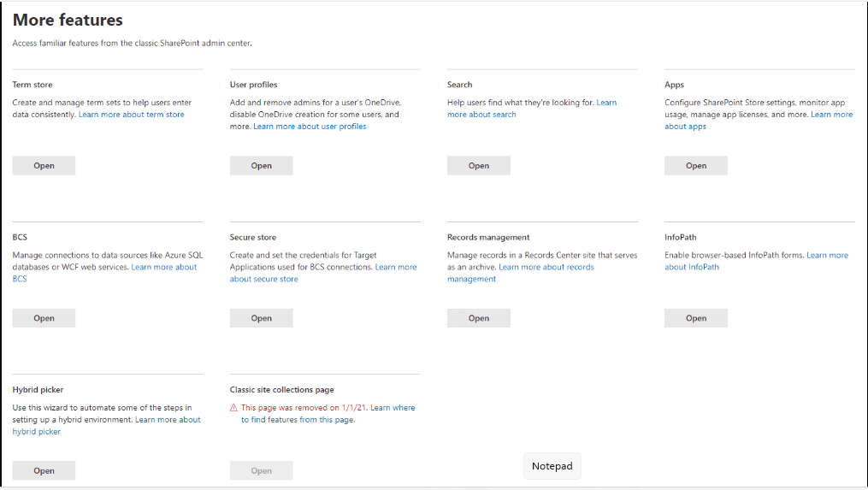Open the User profiles feature
Viewport: 868px width, 490px height.
click(x=261, y=166)
